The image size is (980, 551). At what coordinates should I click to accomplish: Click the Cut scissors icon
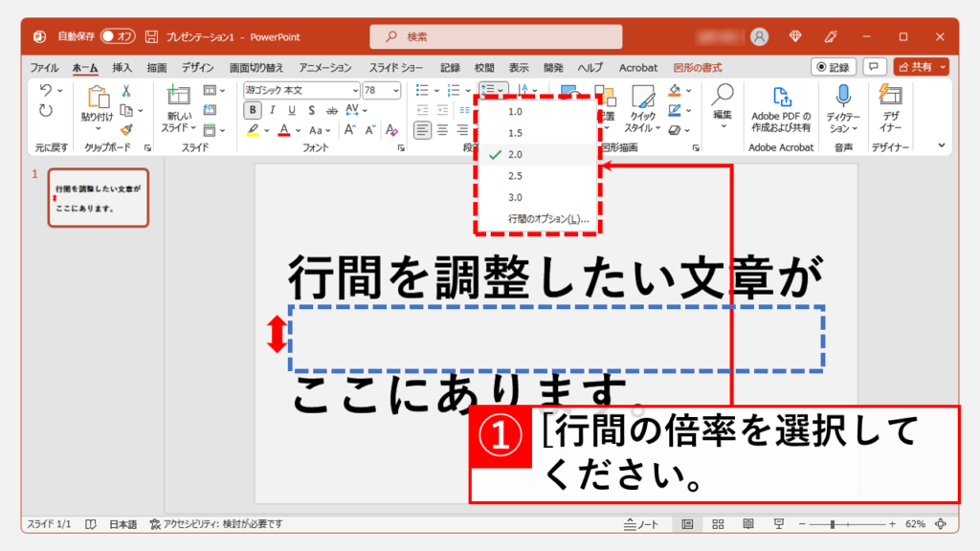[125, 91]
